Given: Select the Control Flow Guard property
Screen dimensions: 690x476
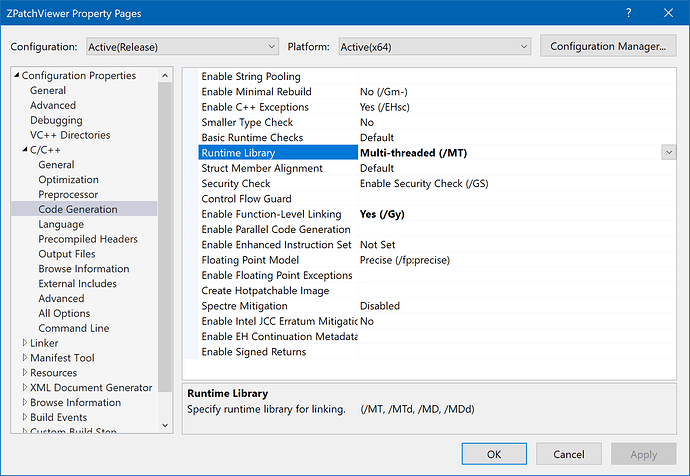Looking at the screenshot, I should tap(246, 199).
